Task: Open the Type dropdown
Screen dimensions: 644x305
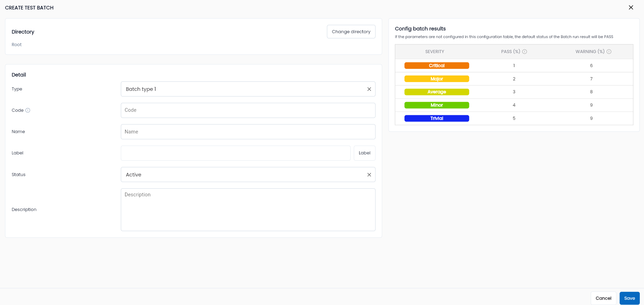Action: (248, 89)
